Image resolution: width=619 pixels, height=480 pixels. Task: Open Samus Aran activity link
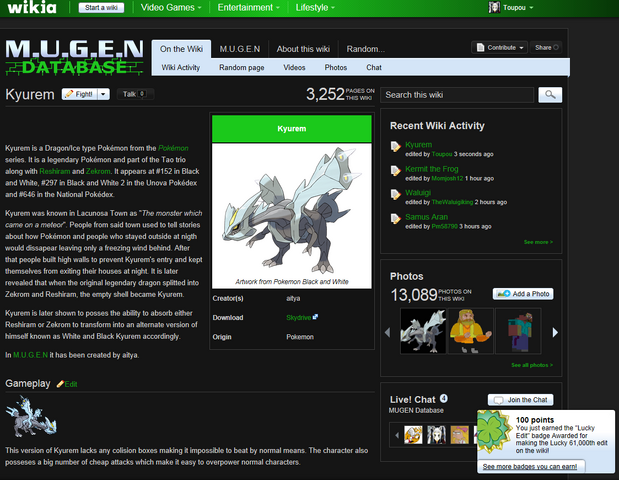coord(426,217)
